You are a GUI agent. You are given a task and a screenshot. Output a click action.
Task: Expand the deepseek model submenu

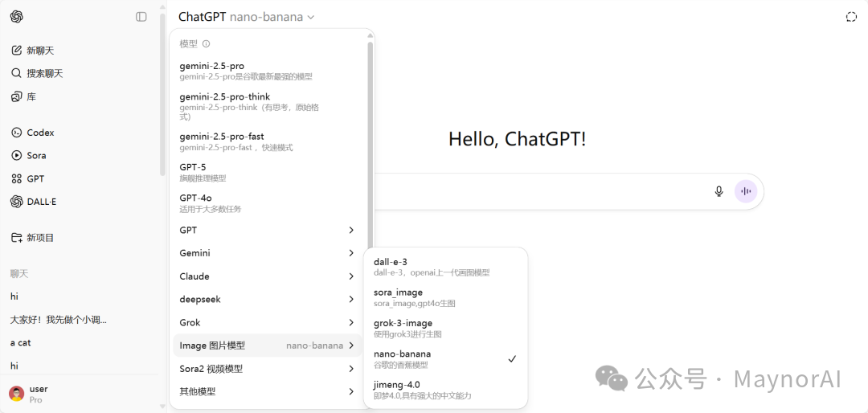268,300
